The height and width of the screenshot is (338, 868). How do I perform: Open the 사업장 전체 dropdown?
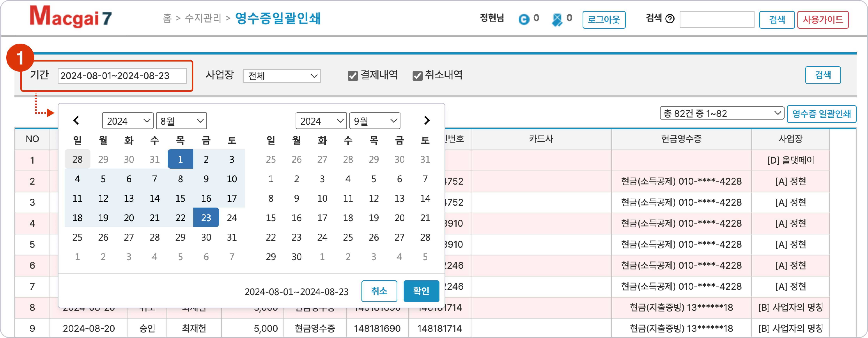(x=282, y=76)
